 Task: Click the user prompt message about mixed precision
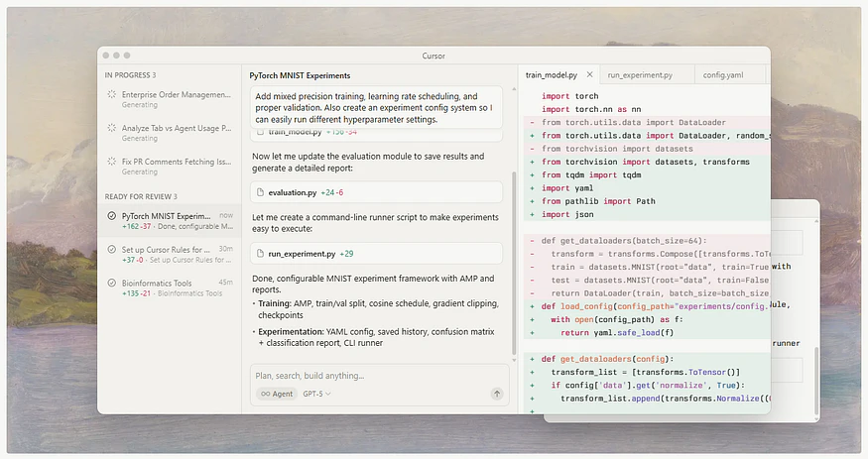coord(376,108)
